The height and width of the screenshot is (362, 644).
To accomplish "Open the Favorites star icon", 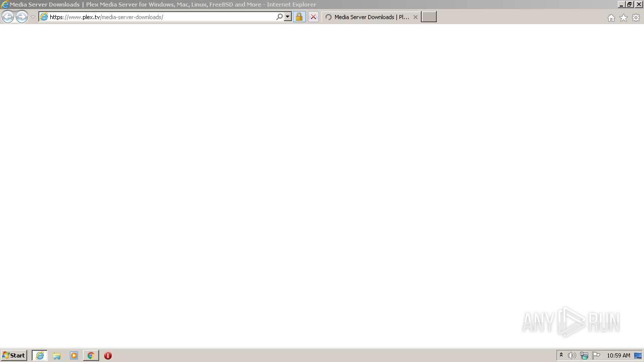I will coord(623,18).
